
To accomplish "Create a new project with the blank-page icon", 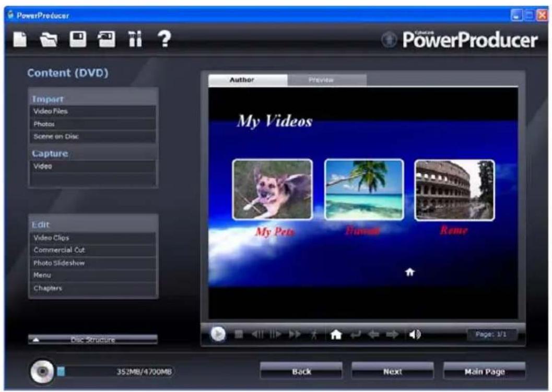I will (x=20, y=39).
